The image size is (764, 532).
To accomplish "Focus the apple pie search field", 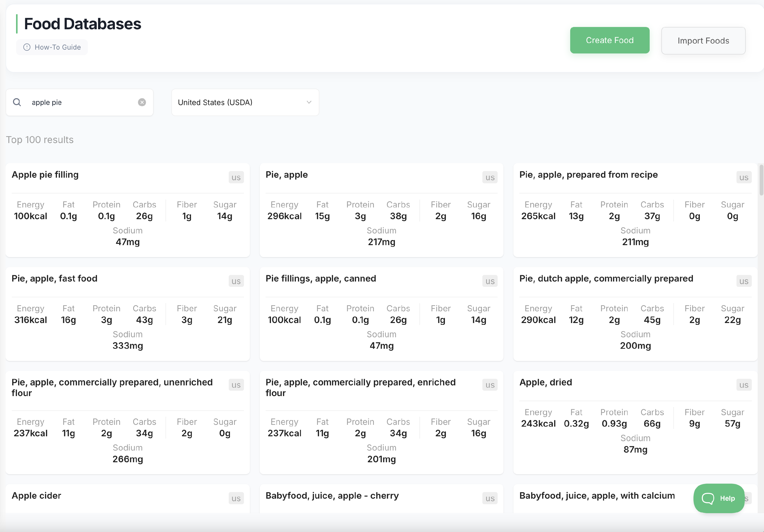I will [80, 102].
